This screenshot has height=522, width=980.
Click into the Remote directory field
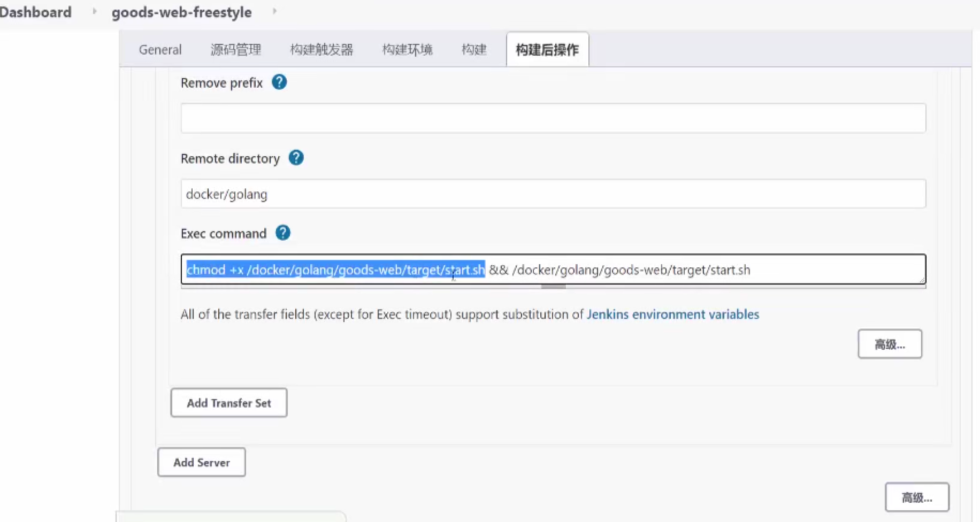click(x=553, y=194)
